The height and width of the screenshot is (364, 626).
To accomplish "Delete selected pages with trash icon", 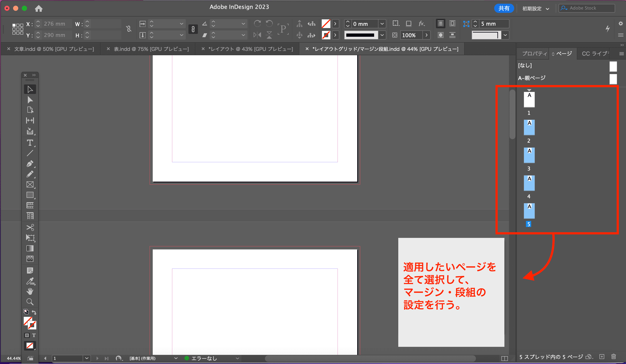I will 614,357.
